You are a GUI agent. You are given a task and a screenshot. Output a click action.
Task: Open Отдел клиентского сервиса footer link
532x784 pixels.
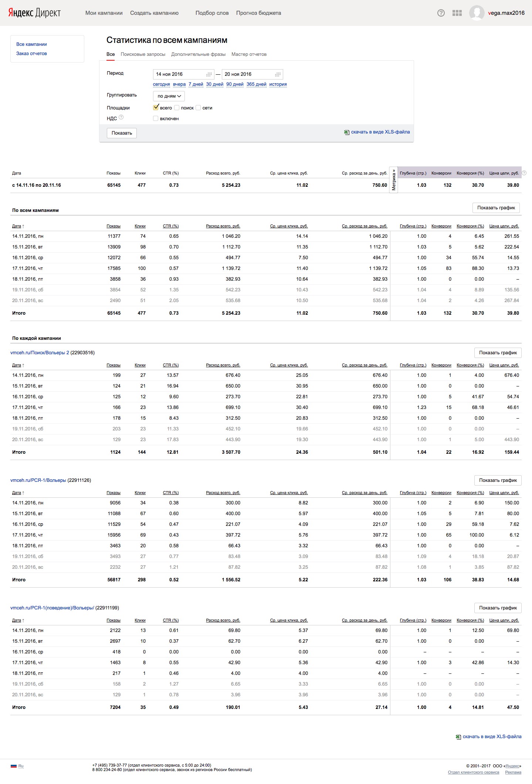pos(474,772)
